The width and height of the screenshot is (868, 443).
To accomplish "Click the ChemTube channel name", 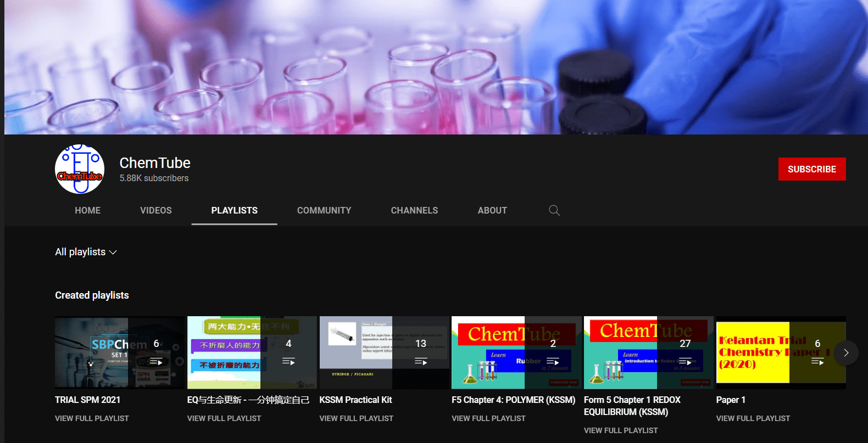I will (155, 163).
